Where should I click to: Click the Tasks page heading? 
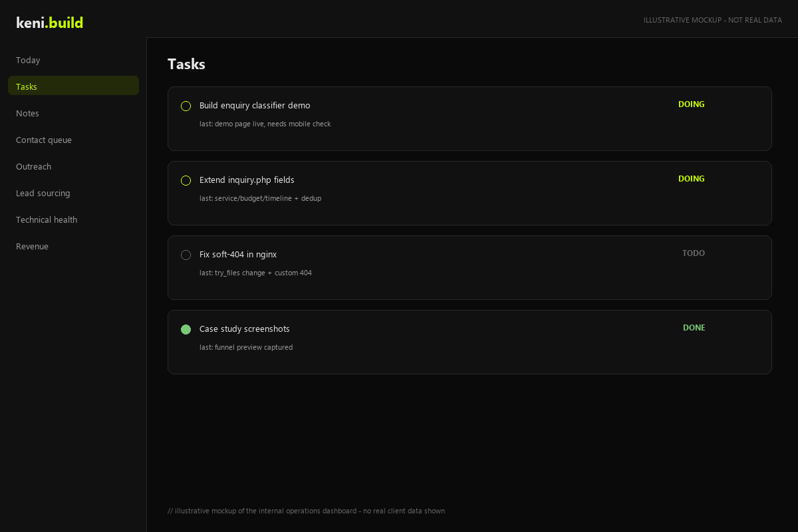pyautogui.click(x=186, y=65)
